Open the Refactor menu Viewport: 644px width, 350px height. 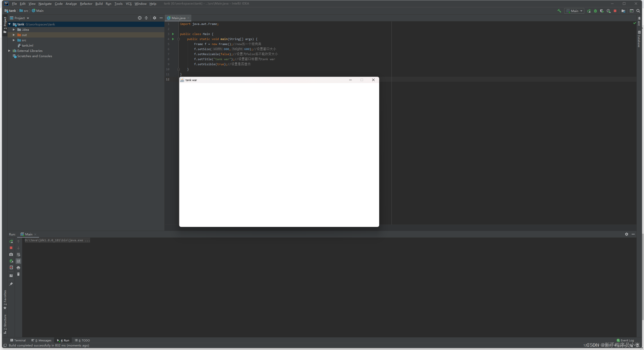pyautogui.click(x=86, y=4)
